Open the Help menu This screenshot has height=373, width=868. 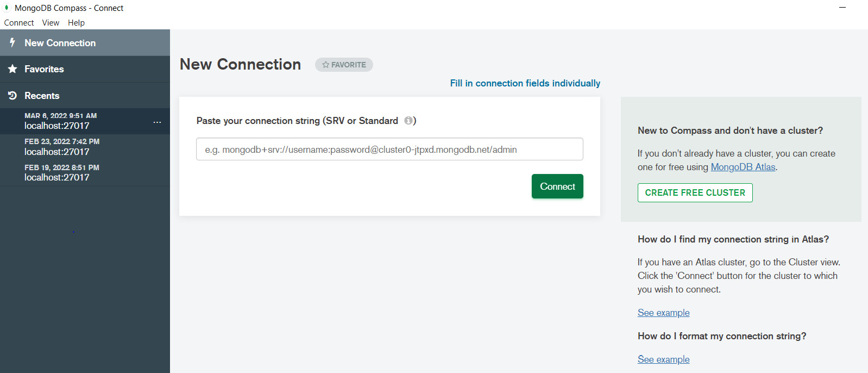(76, 22)
